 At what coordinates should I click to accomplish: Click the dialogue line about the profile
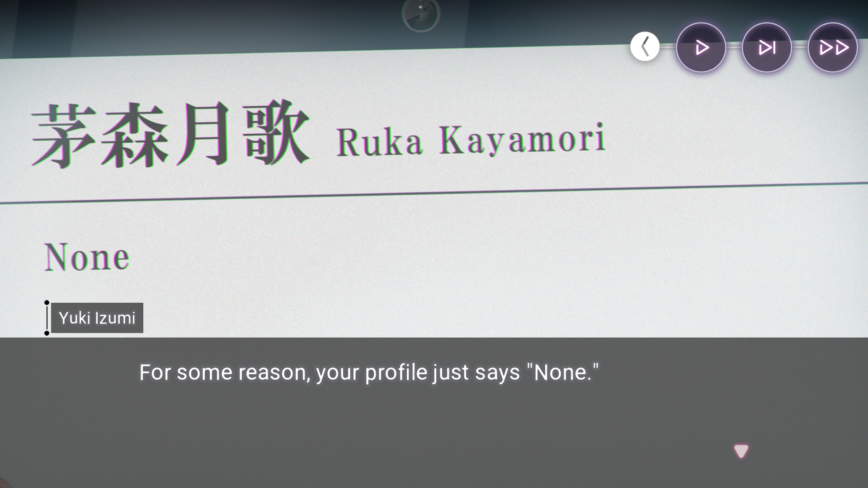click(369, 372)
